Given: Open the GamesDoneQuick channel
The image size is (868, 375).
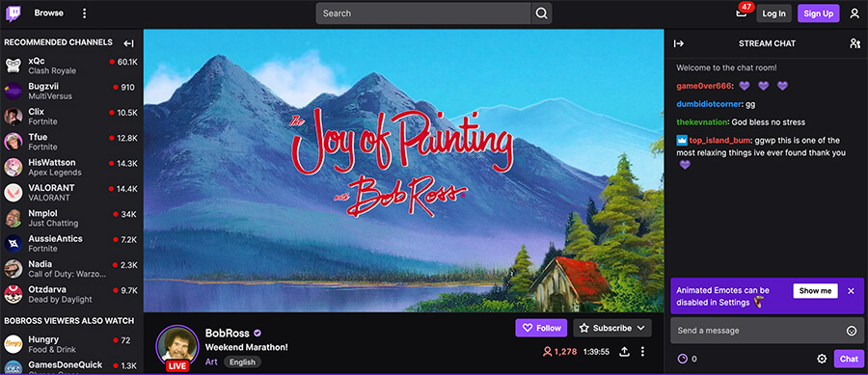Looking at the screenshot, I should 71,367.
